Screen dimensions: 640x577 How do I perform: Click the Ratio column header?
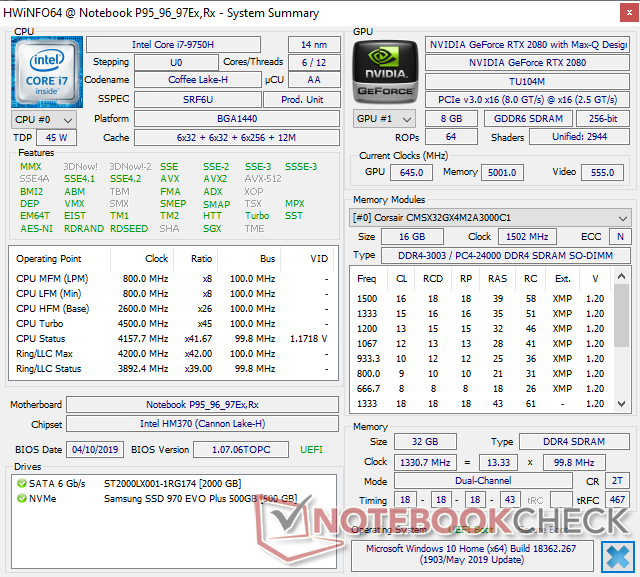201,259
